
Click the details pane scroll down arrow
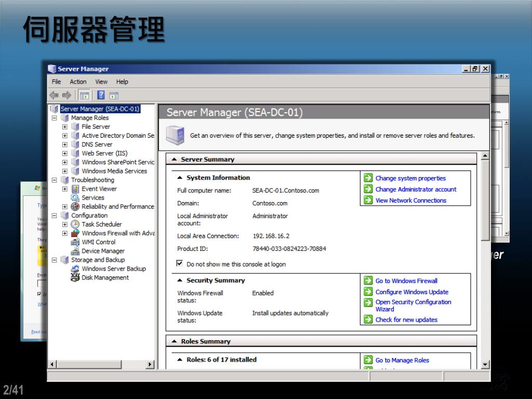(485, 365)
